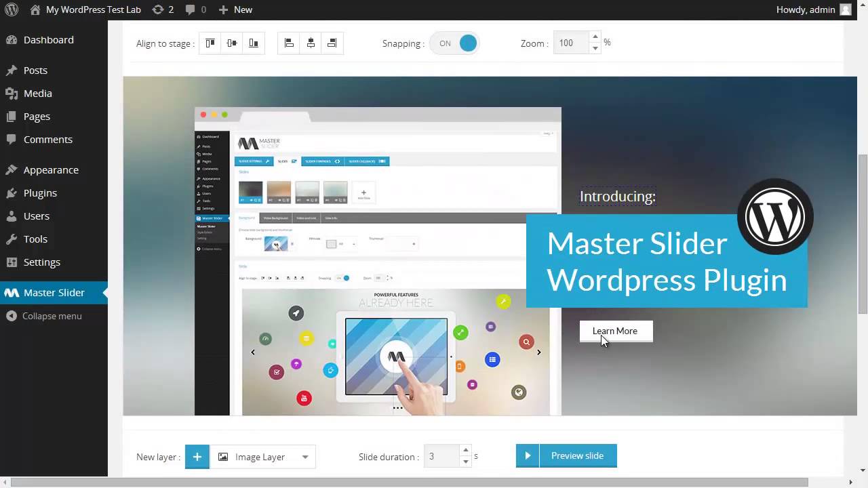Open Media in the sidebar
The height and width of the screenshot is (488, 868).
click(x=38, y=93)
